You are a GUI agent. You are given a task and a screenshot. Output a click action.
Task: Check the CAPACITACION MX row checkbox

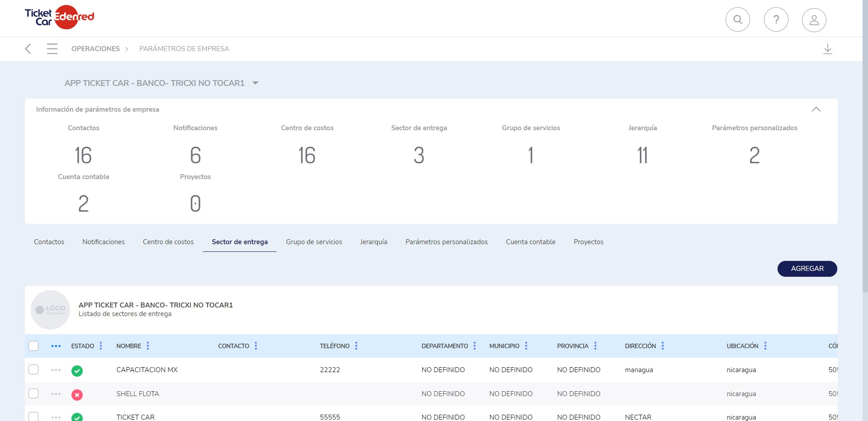(33, 369)
